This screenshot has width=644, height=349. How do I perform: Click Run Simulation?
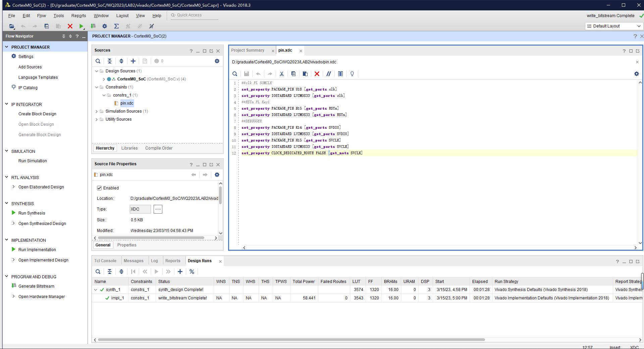pyautogui.click(x=33, y=161)
